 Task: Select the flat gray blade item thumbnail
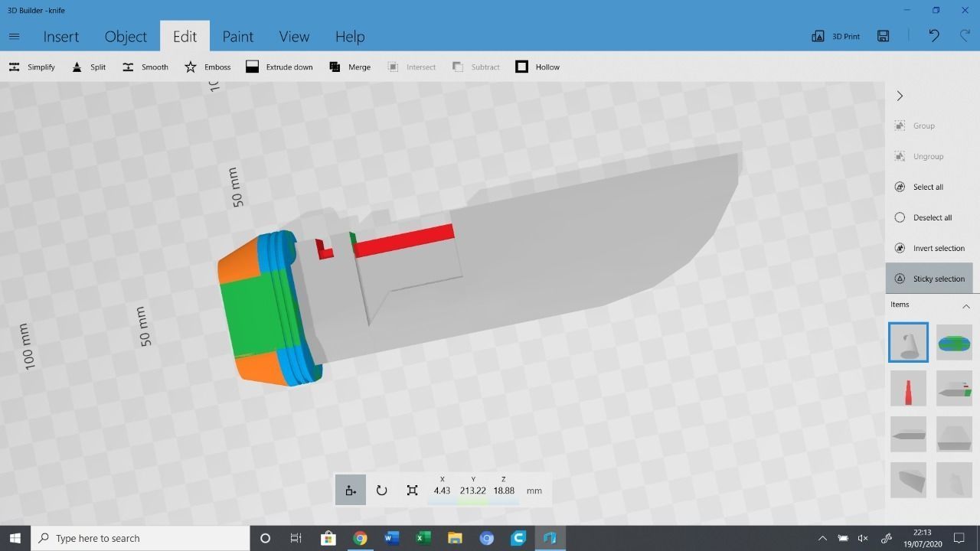click(908, 435)
